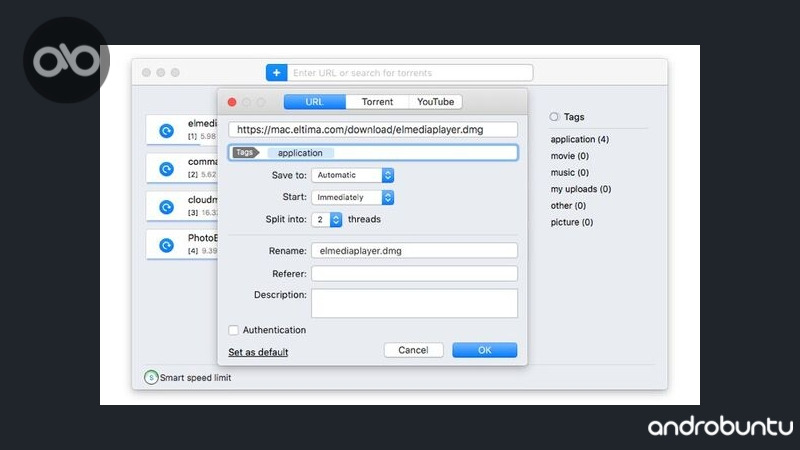
Task: Switch to the Torrent tab
Action: click(378, 102)
